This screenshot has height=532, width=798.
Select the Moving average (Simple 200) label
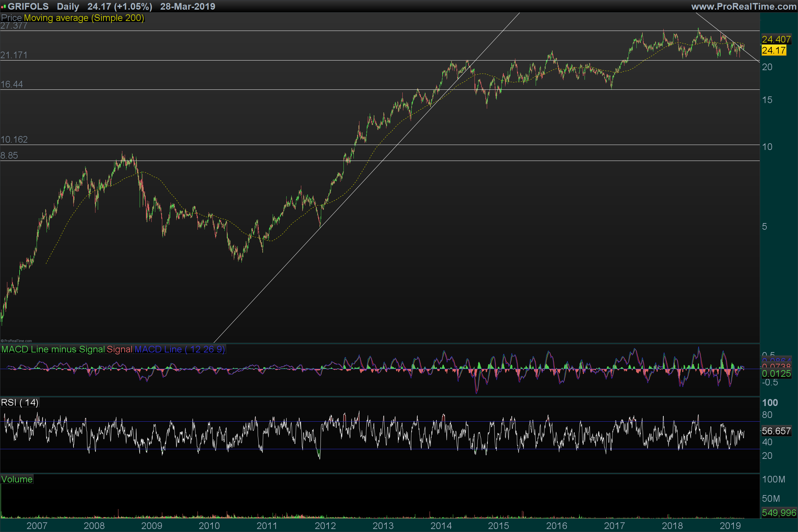tap(84, 18)
